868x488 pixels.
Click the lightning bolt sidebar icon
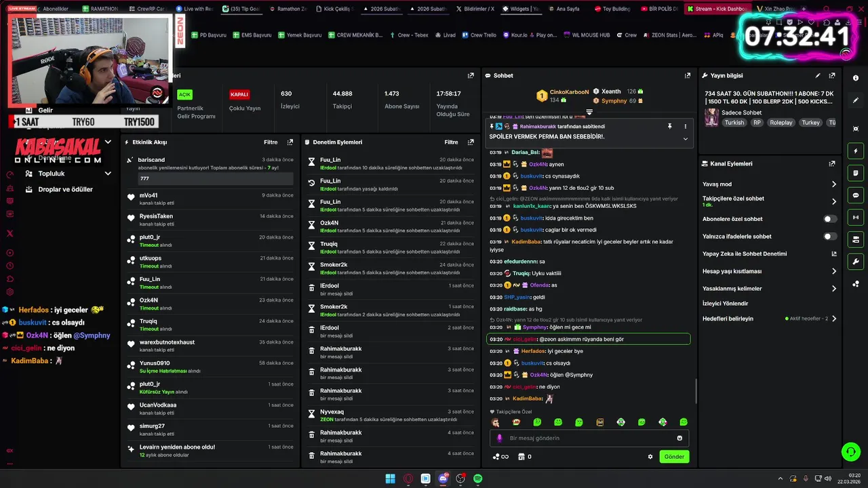coord(856,151)
